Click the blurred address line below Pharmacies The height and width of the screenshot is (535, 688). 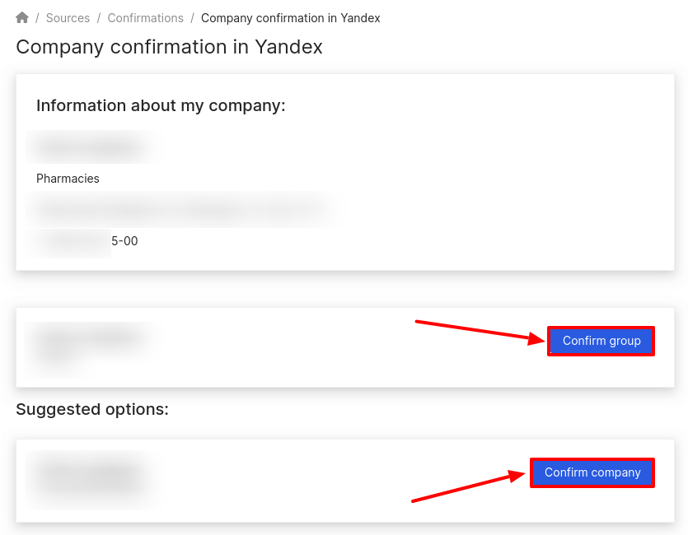pyautogui.click(x=182, y=209)
